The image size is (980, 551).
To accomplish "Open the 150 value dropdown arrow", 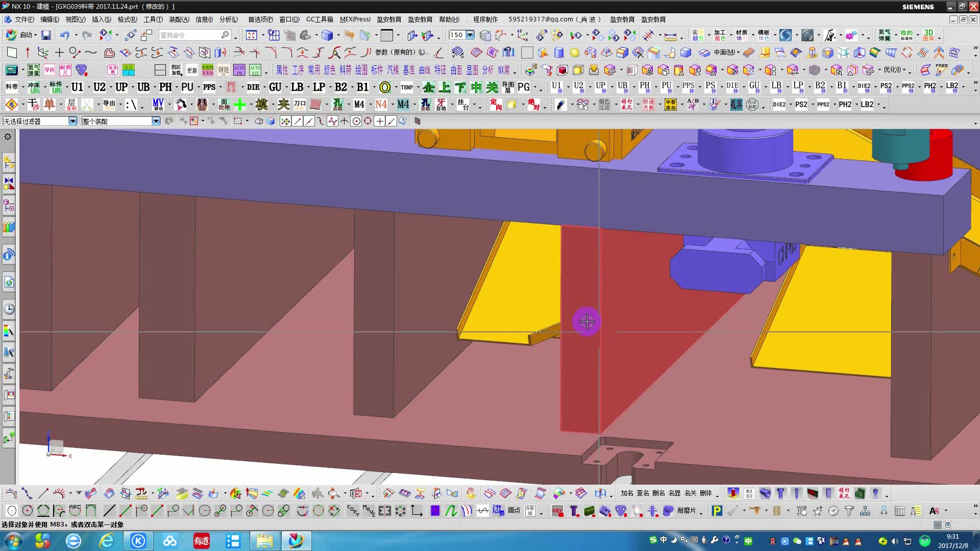I will (x=470, y=35).
